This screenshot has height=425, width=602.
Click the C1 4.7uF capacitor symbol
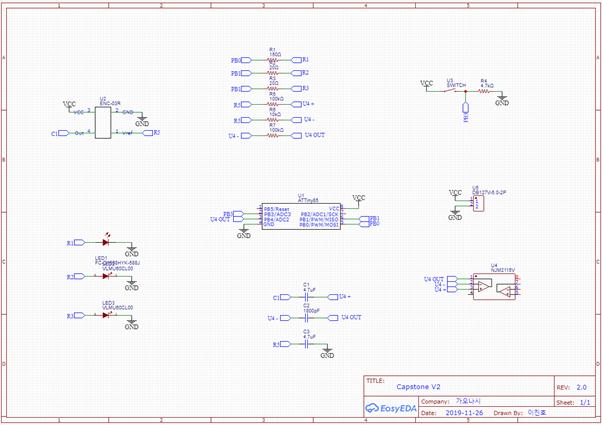pos(308,297)
